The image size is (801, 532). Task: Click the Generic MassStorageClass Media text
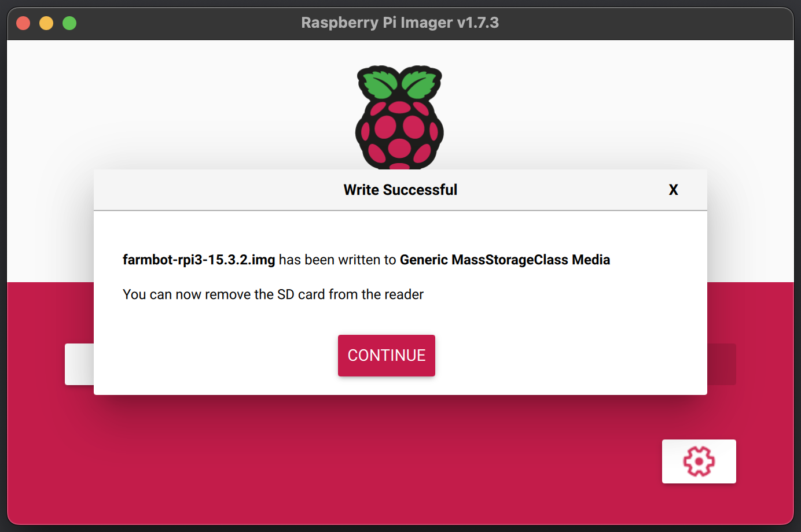pyautogui.click(x=504, y=260)
